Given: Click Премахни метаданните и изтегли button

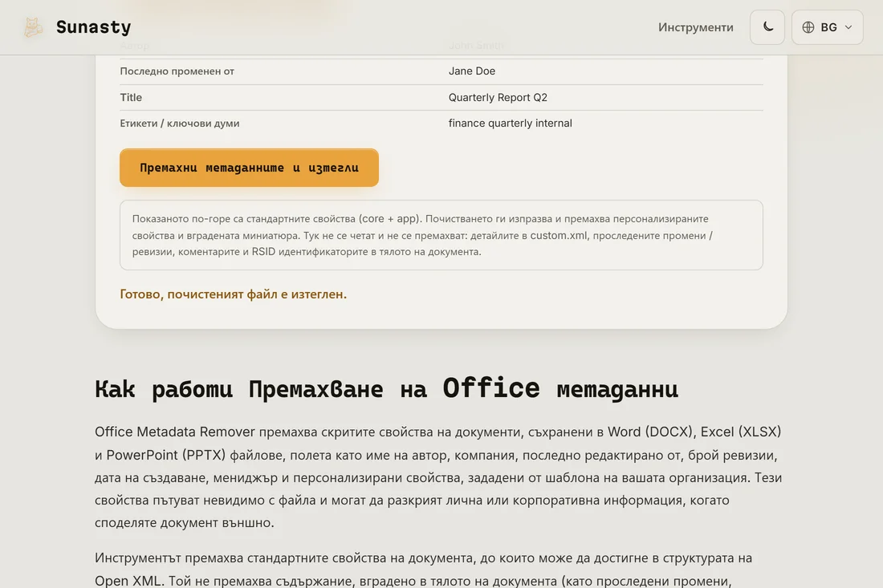Looking at the screenshot, I should pyautogui.click(x=249, y=168).
